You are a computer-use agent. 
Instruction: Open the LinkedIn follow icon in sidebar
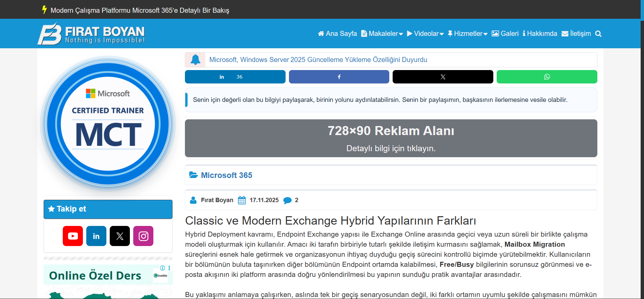pyautogui.click(x=96, y=236)
